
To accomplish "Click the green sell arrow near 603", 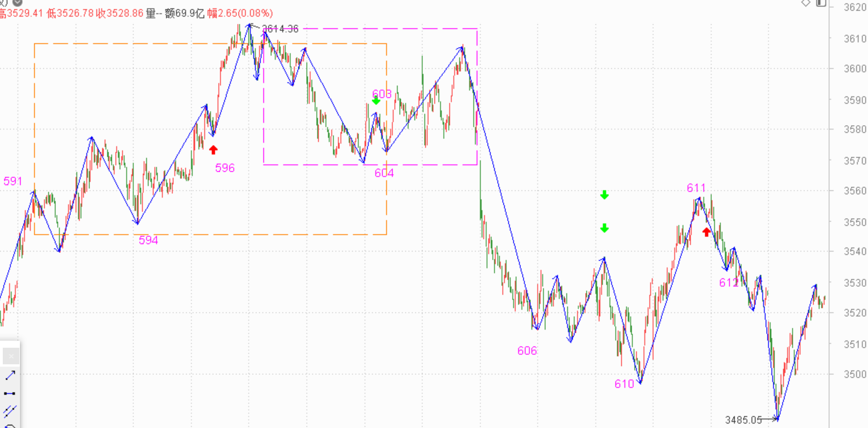I will [376, 100].
